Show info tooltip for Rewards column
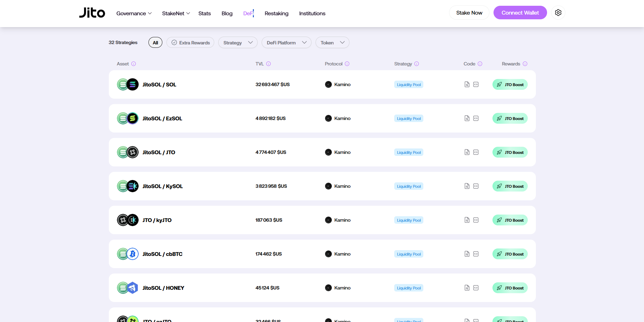This screenshot has width=644, height=322. (525, 64)
